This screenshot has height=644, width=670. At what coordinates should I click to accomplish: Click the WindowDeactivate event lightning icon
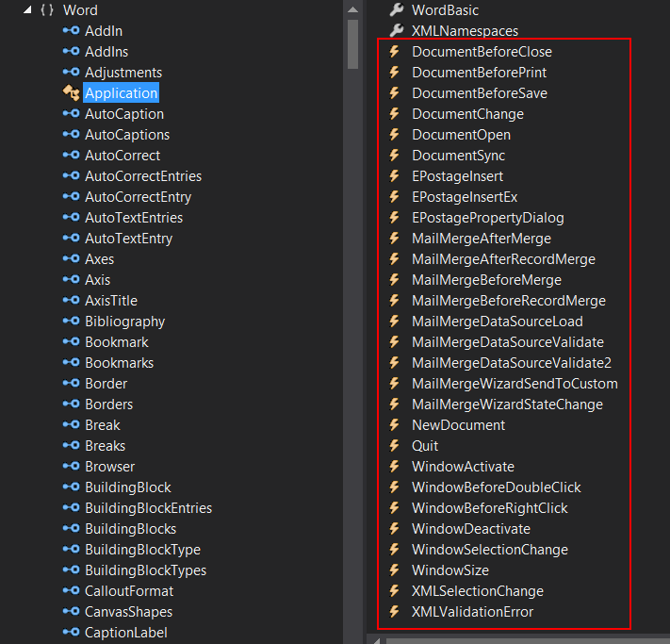click(395, 528)
